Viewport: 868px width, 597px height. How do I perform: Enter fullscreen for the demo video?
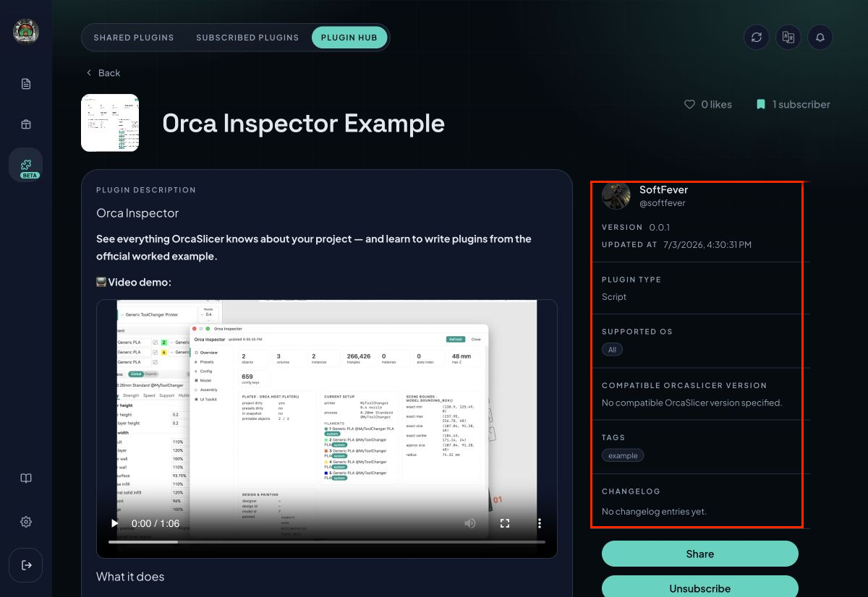click(x=505, y=523)
